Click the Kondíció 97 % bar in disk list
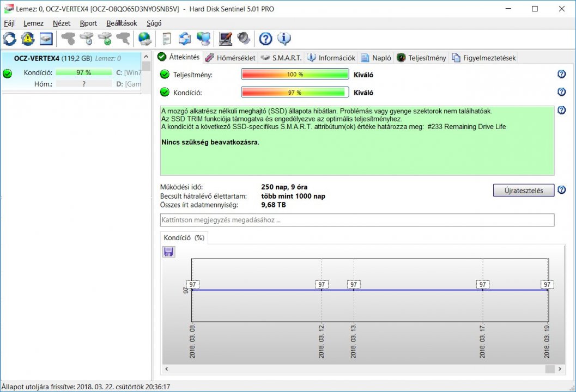The height and width of the screenshot is (392, 576). tap(84, 72)
